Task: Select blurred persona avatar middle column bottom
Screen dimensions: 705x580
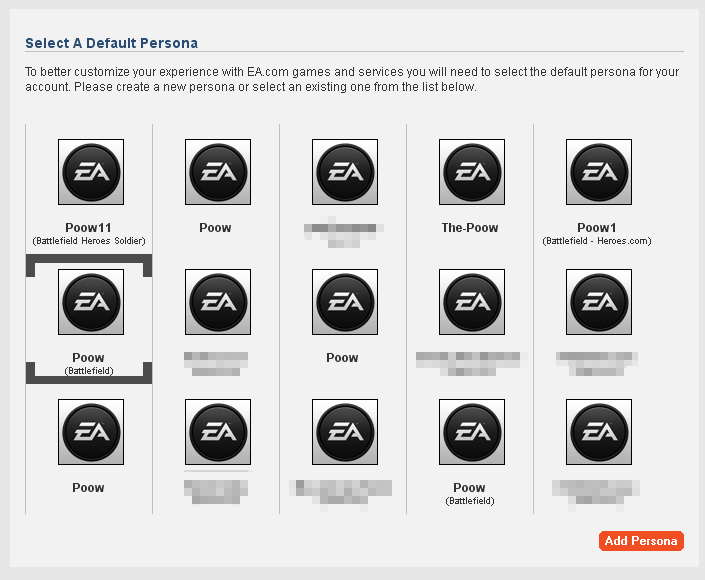Action: [x=345, y=432]
